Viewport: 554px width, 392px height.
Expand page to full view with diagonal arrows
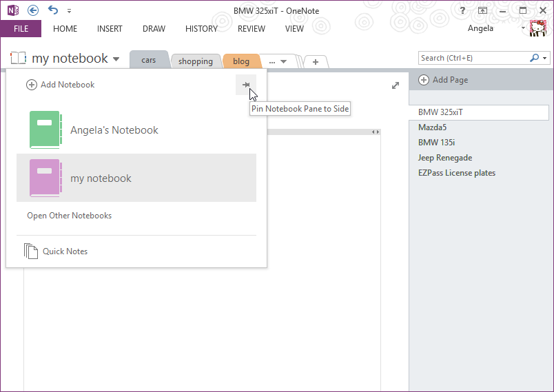(x=396, y=85)
